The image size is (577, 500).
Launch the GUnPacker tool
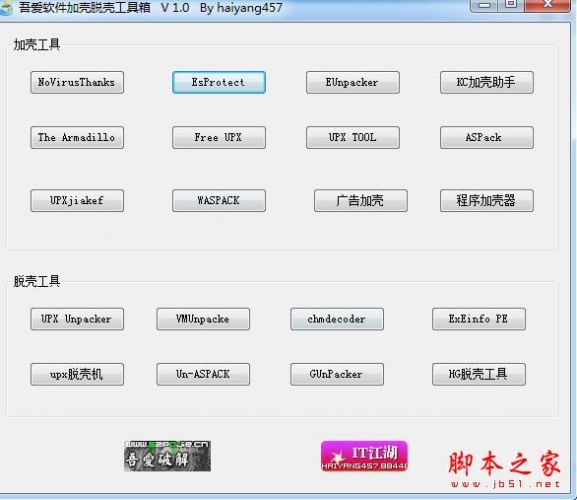coord(337,375)
